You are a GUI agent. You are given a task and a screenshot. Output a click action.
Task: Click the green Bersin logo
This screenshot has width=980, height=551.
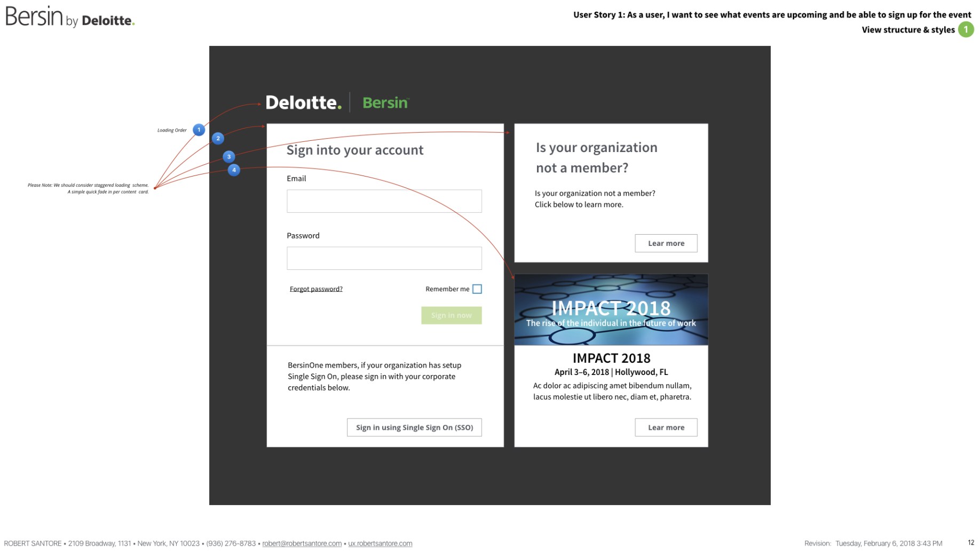385,102
